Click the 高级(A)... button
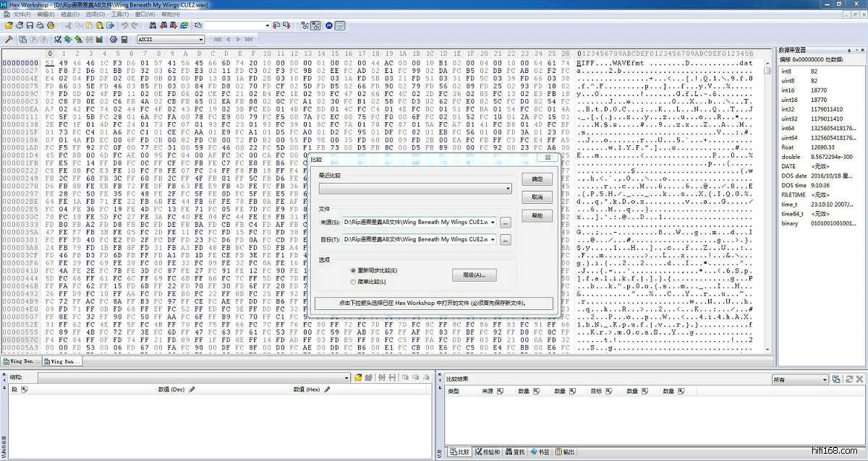 pos(474,275)
